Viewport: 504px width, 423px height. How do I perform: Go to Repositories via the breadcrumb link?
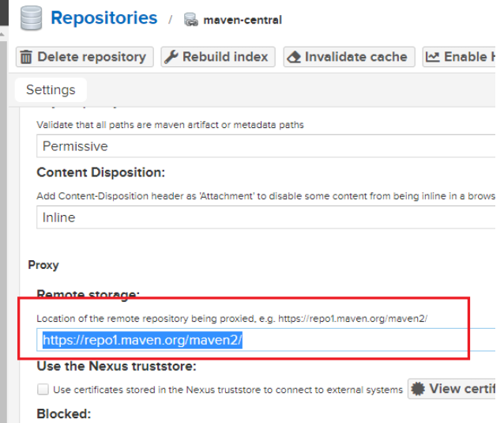(103, 18)
